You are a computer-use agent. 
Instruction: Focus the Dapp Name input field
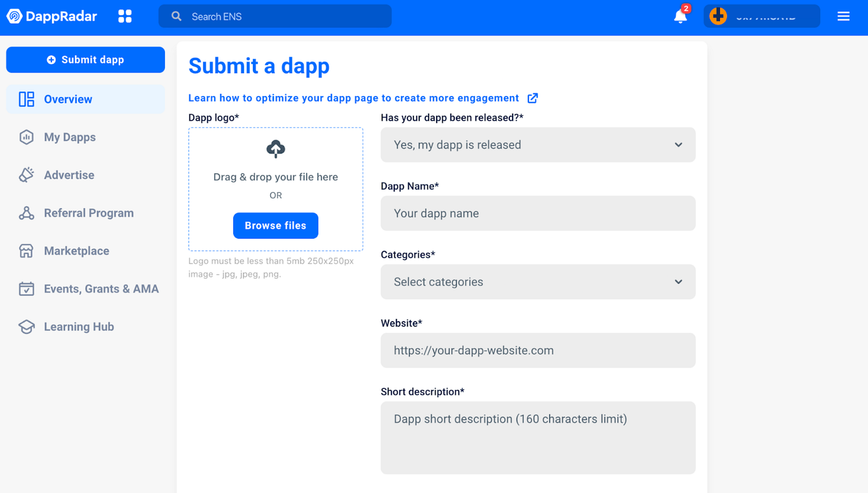(x=538, y=213)
